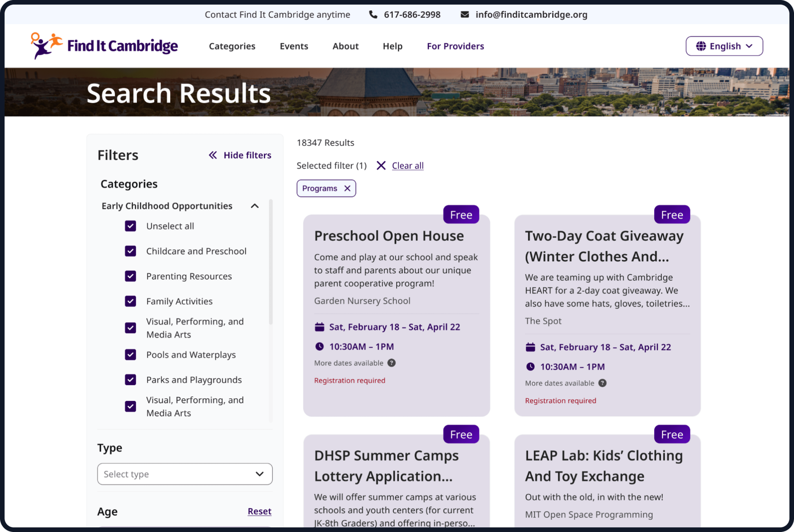Open the Select type dropdown
This screenshot has height=532, width=794.
[185, 474]
